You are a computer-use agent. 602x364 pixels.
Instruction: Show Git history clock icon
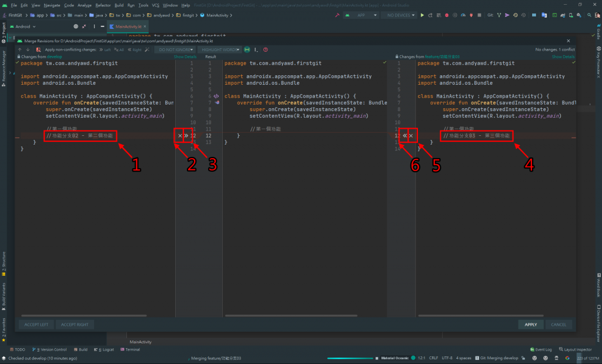pos(515,15)
